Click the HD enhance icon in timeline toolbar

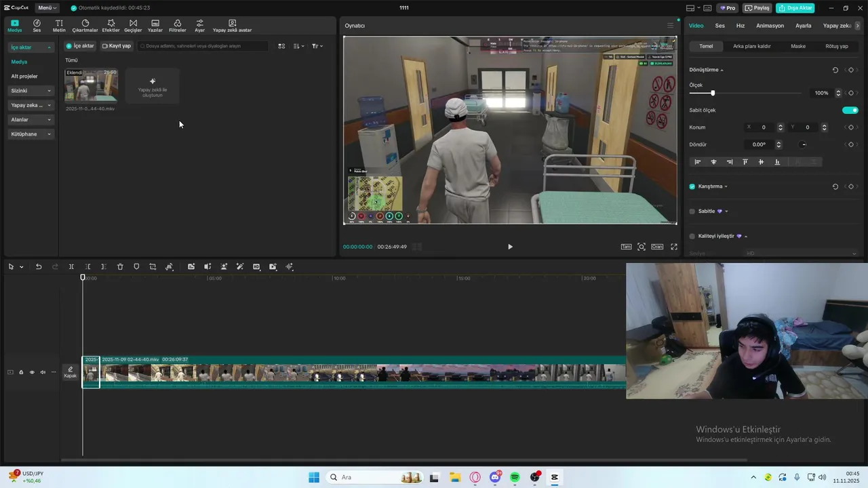pos(256,267)
